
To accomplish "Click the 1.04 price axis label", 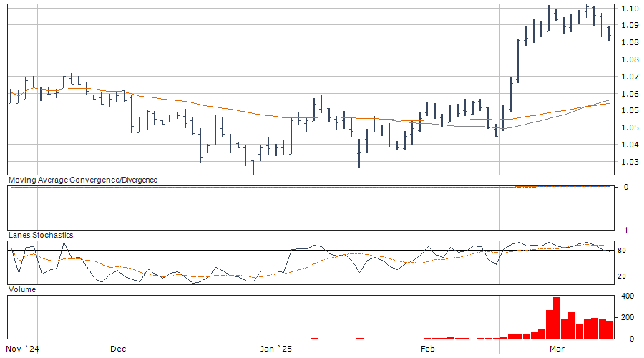I will point(630,145).
